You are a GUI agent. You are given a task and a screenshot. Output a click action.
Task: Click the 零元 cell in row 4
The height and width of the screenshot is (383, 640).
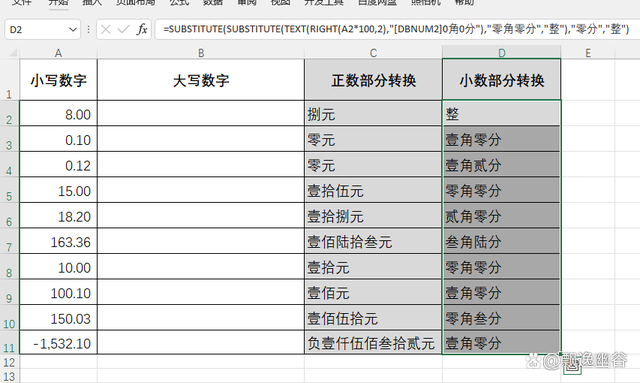pos(373,165)
